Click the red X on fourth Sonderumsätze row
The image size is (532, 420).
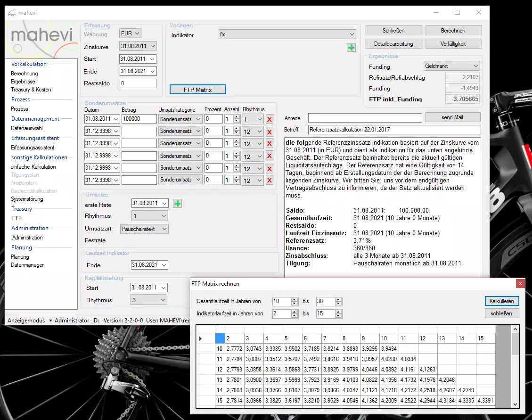[x=270, y=156]
